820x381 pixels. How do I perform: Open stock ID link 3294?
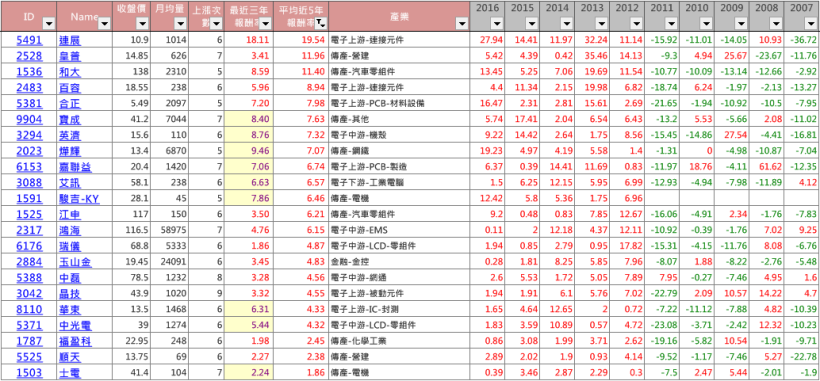(29, 135)
